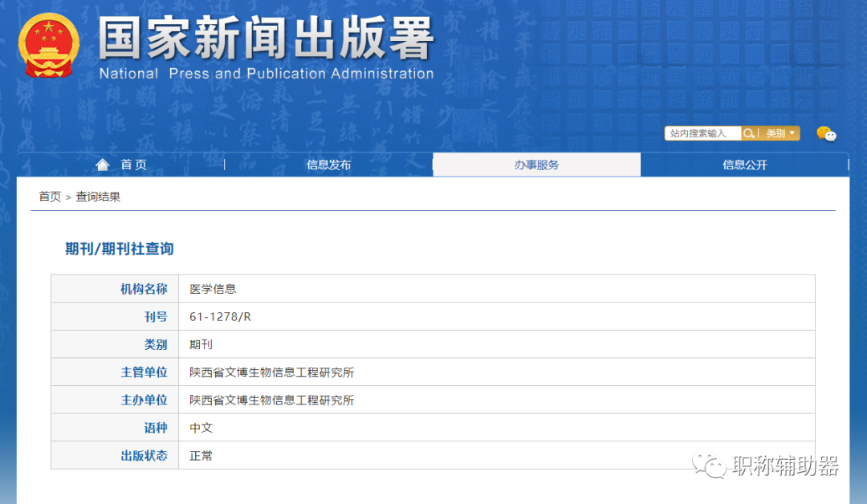Click the home icon beside 首页 nav item
This screenshot has width=867, height=504.
[103, 164]
